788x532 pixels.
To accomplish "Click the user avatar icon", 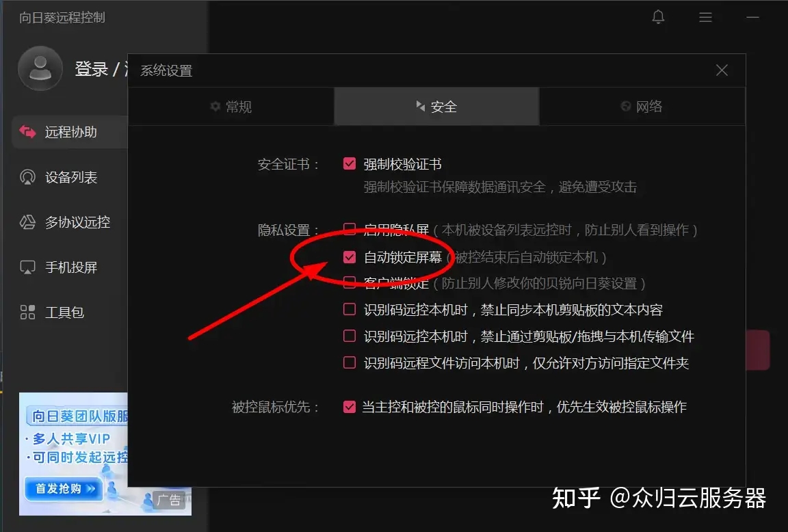I will [x=40, y=68].
